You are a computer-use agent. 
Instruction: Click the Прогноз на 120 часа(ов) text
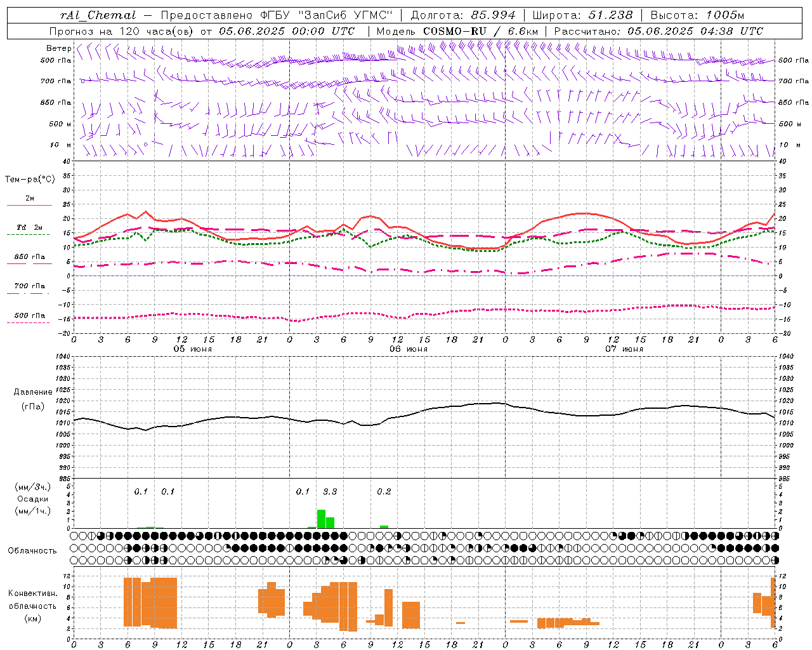(122, 31)
